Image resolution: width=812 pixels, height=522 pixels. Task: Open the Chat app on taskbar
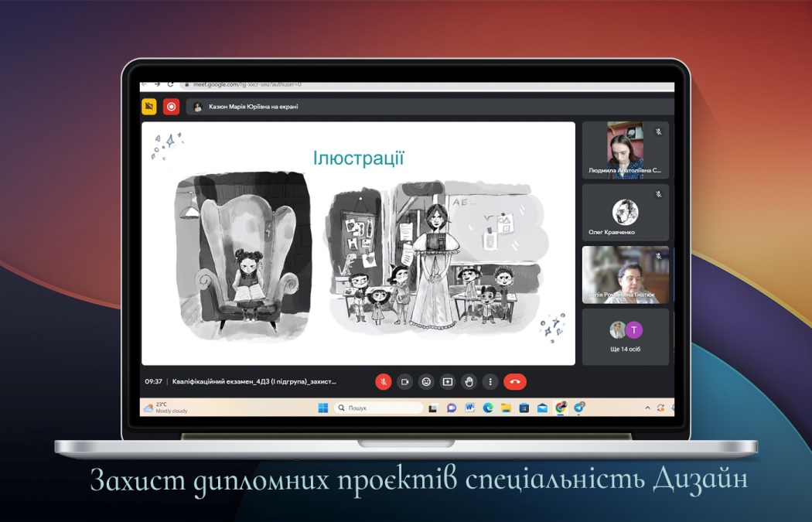[x=451, y=408]
